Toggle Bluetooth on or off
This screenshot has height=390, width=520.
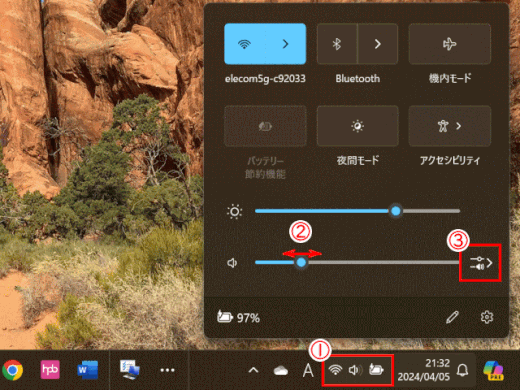pyautogui.click(x=337, y=44)
